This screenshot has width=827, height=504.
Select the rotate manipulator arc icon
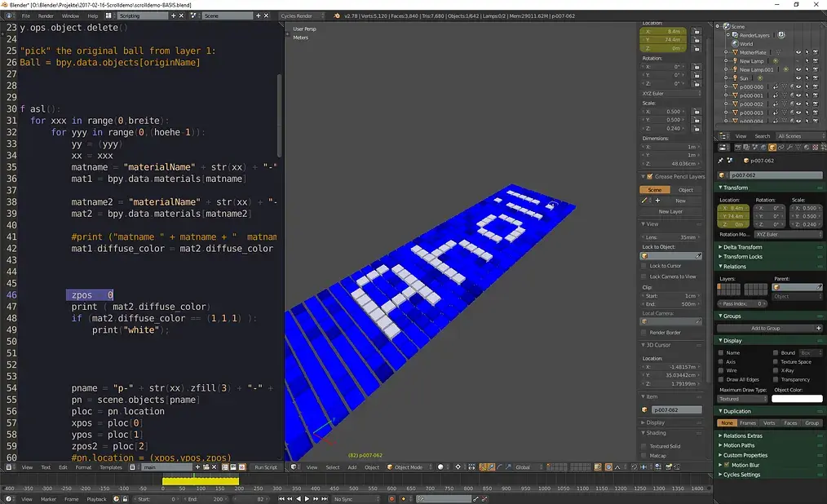click(x=499, y=467)
